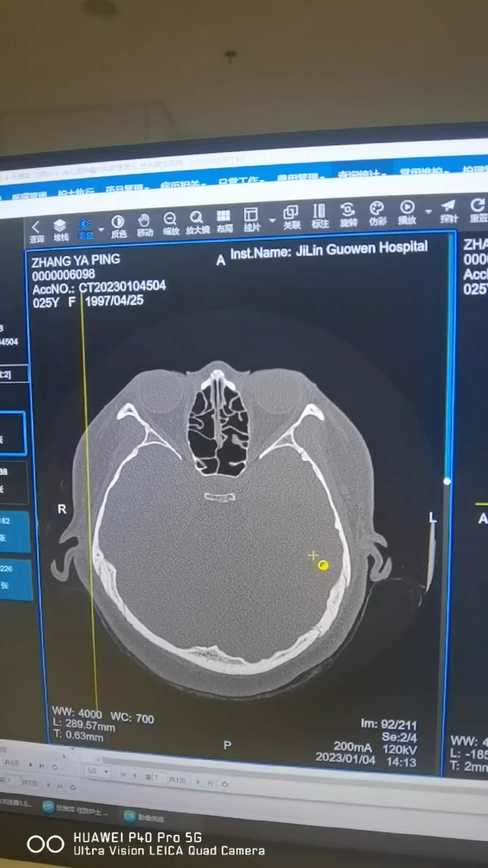Open the 日常工作 menu
488x868 pixels.
[241, 181]
